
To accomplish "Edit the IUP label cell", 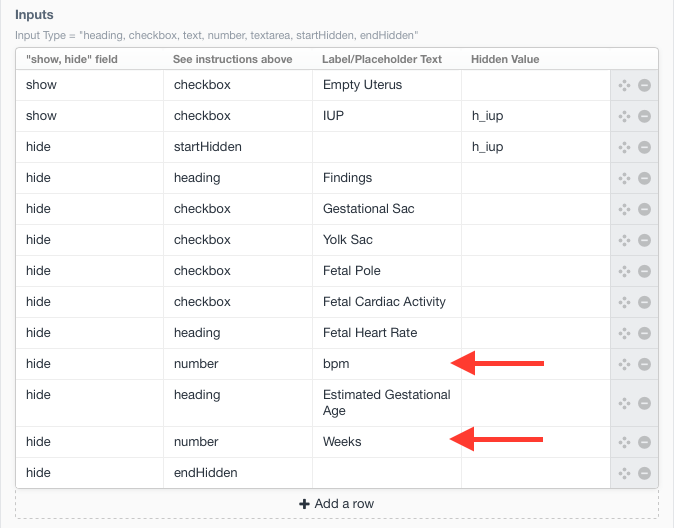I will point(387,116).
